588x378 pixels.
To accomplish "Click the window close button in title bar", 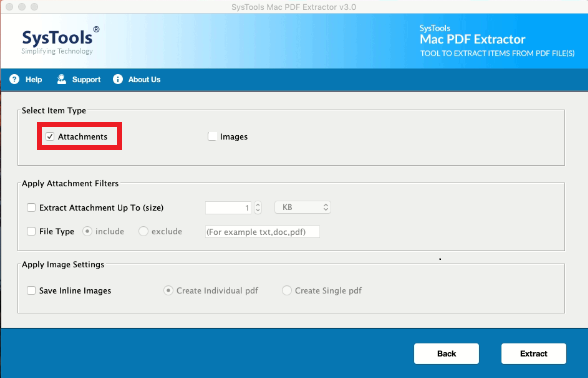I will pyautogui.click(x=10, y=7).
